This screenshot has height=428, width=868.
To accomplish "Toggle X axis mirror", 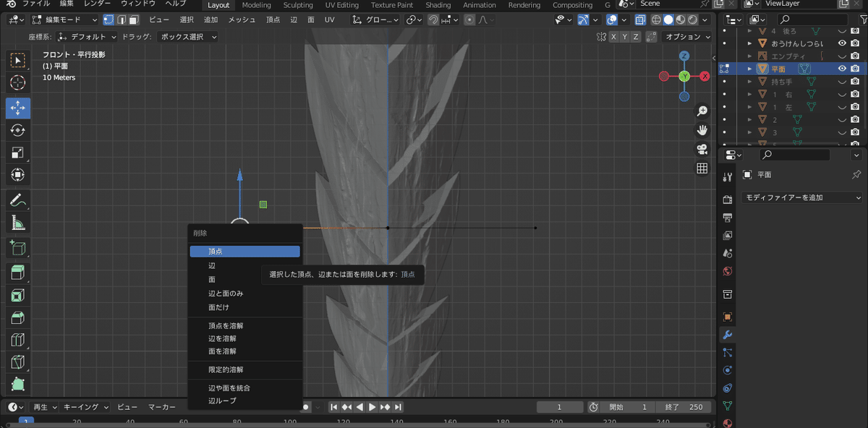I will 613,37.
